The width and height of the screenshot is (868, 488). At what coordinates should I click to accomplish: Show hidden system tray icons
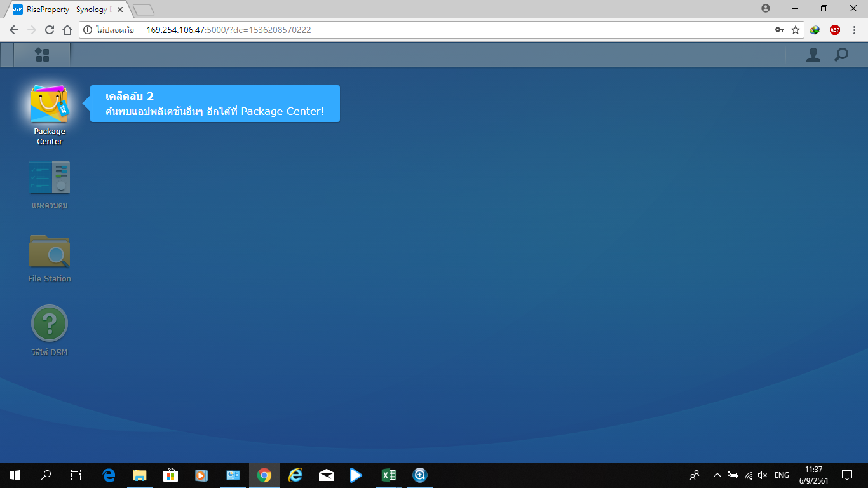point(717,475)
